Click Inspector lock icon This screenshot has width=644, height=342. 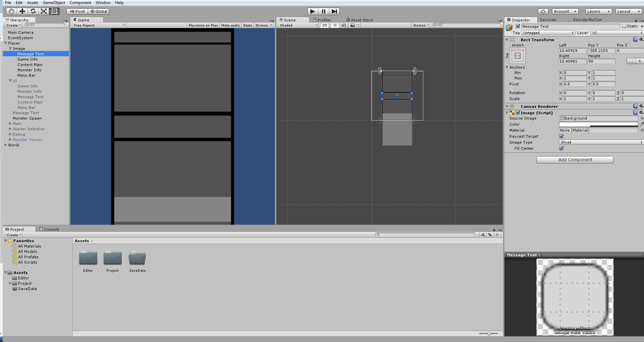point(636,20)
